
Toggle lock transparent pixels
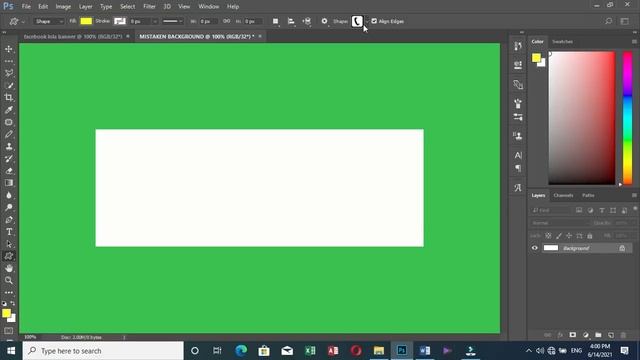(x=548, y=236)
